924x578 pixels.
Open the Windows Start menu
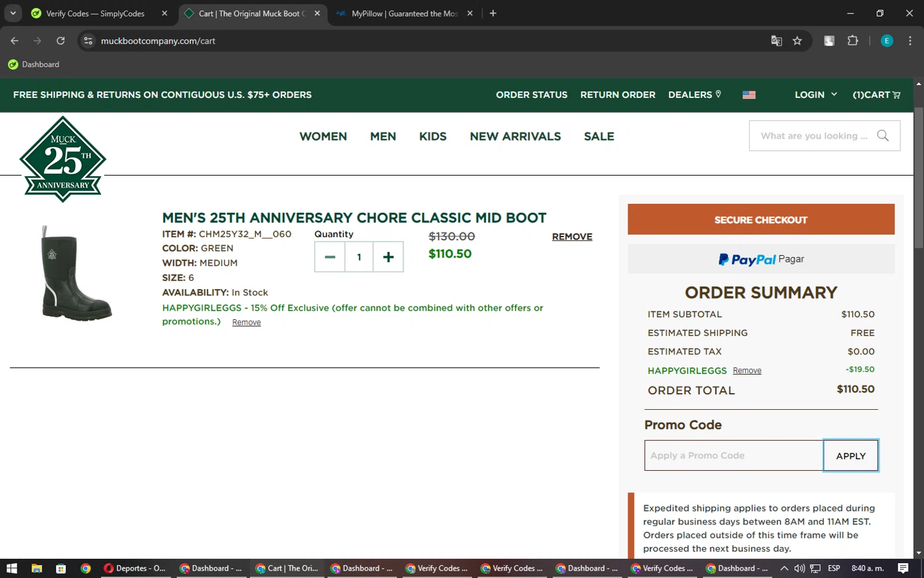(12, 568)
